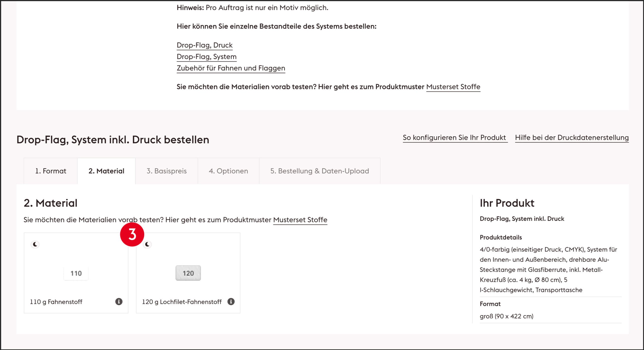Open the 4. Optionen tab
Image resolution: width=644 pixels, height=350 pixels.
pyautogui.click(x=228, y=171)
